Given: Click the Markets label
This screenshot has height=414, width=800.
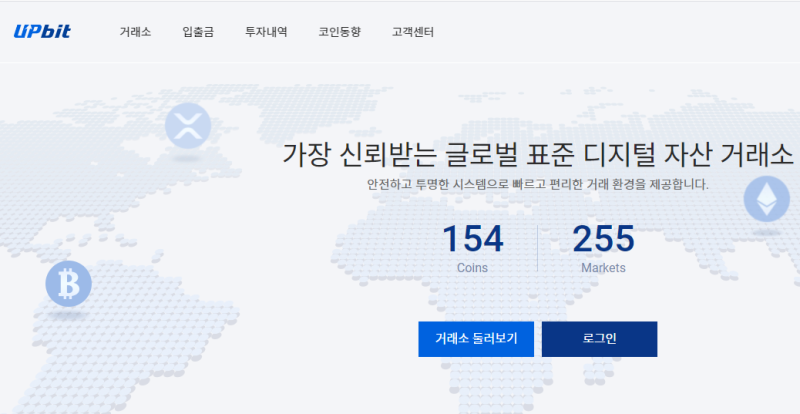Looking at the screenshot, I should pyautogui.click(x=604, y=267).
